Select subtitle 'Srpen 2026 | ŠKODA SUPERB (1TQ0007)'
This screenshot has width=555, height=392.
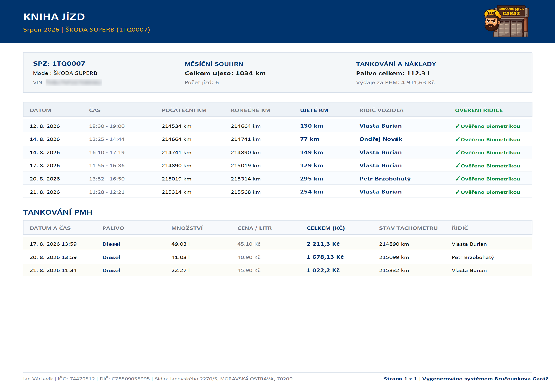87,29
